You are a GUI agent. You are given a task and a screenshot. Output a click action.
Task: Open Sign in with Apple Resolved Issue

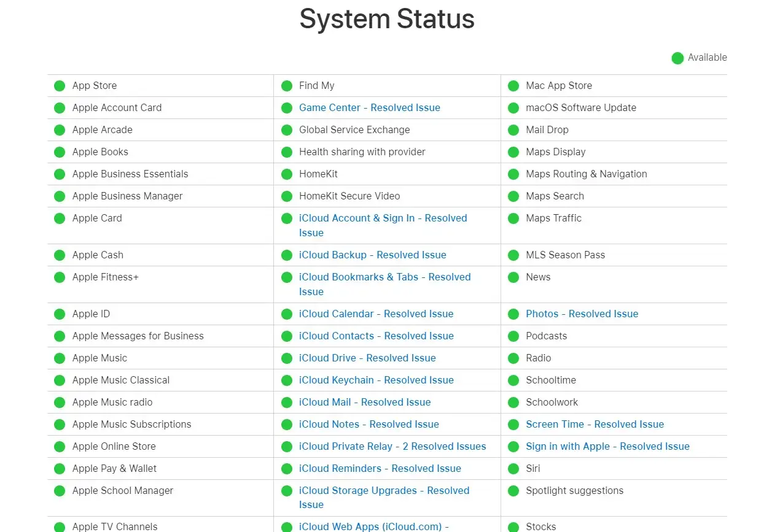[x=608, y=446]
